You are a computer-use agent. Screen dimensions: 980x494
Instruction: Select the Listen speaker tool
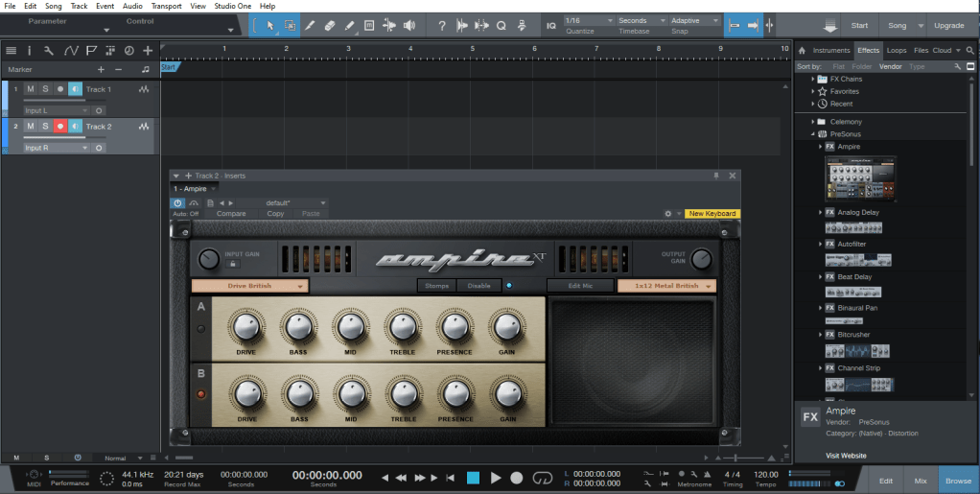(409, 26)
